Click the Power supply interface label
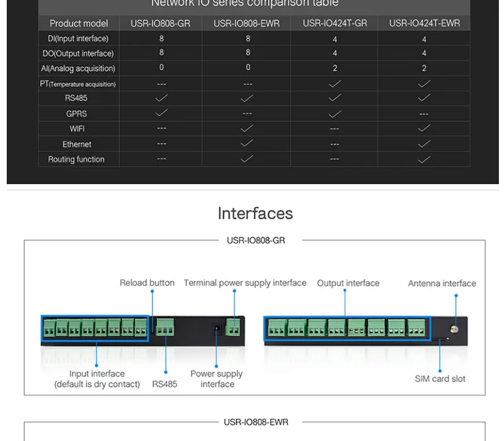504x441 pixels. (x=217, y=379)
